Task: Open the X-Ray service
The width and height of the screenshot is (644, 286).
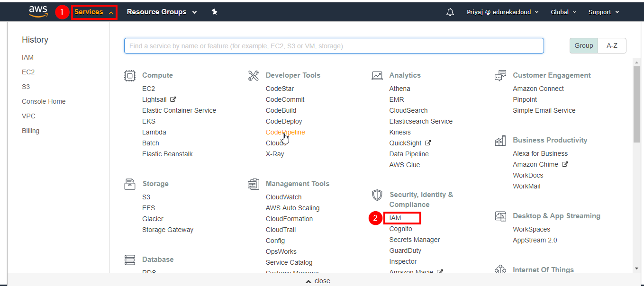Action: 275,154
